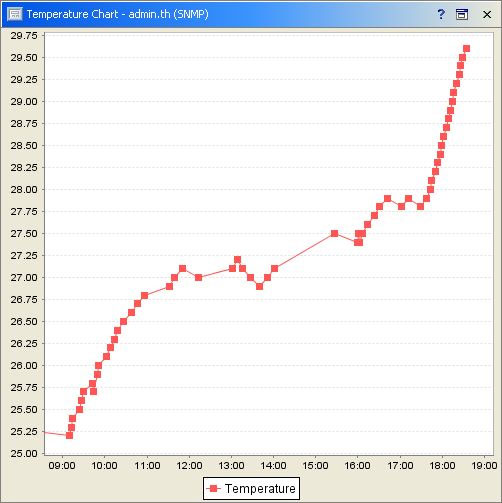This screenshot has width=502, height=503.
Task: Click the 18:00 time axis label
Action: pos(442,466)
